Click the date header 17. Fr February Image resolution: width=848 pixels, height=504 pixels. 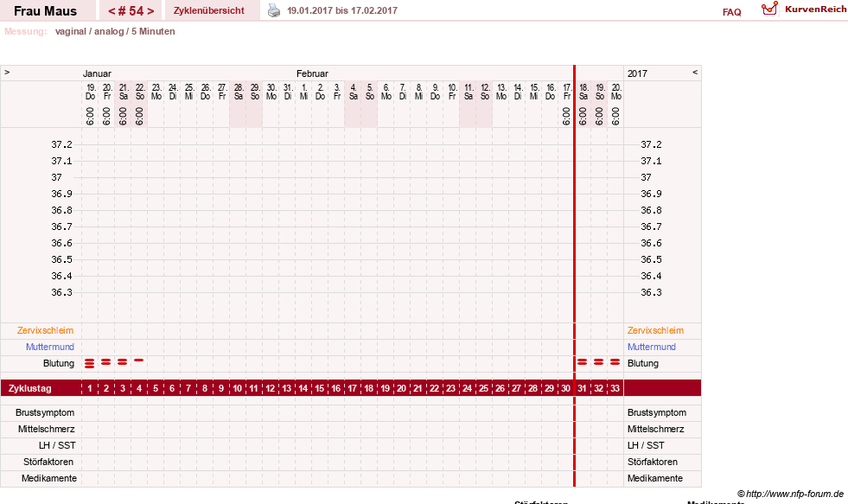pos(567,92)
